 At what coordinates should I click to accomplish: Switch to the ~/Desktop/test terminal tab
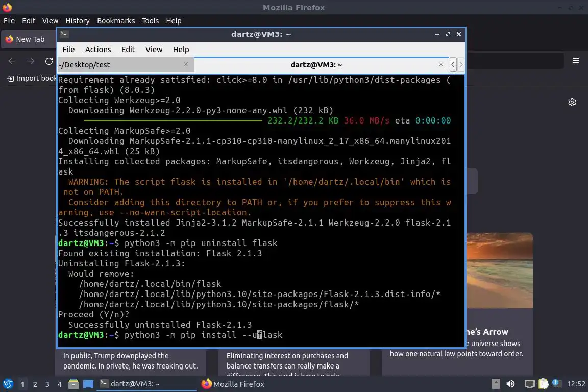[x=126, y=64]
